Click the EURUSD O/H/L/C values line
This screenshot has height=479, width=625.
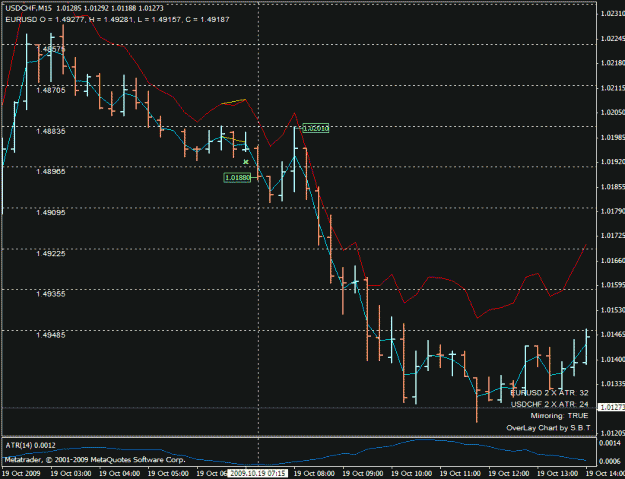click(117, 19)
